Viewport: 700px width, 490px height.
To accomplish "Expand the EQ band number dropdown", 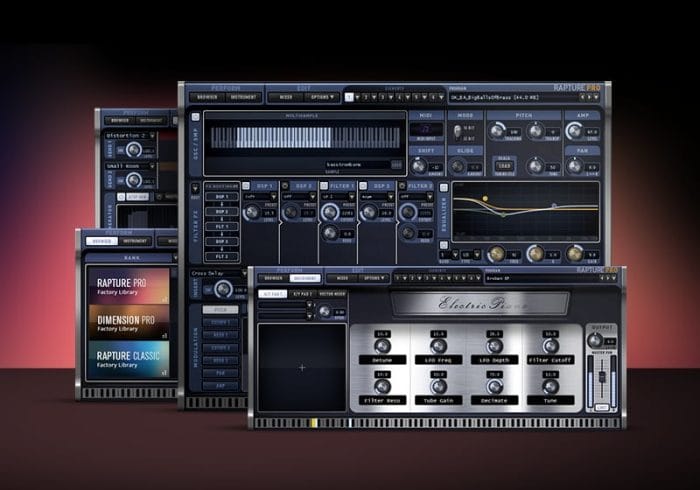I will (455, 255).
